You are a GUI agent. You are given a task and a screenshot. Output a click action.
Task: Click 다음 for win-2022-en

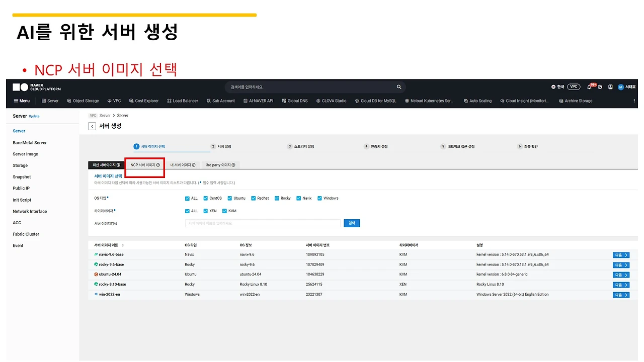click(x=621, y=295)
